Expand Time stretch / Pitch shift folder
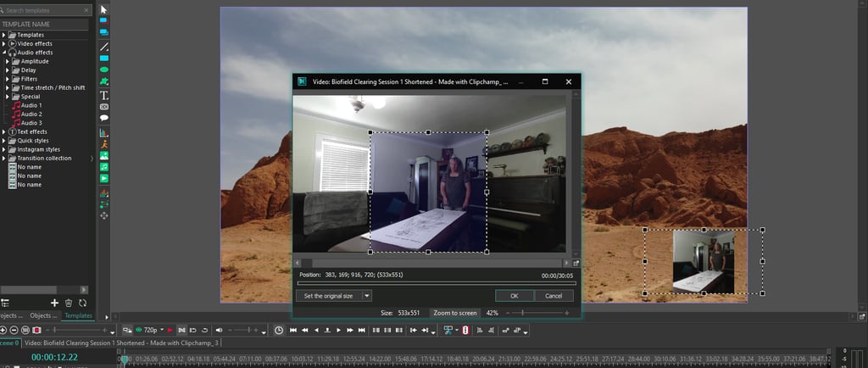This screenshot has height=368, width=868. [x=8, y=88]
